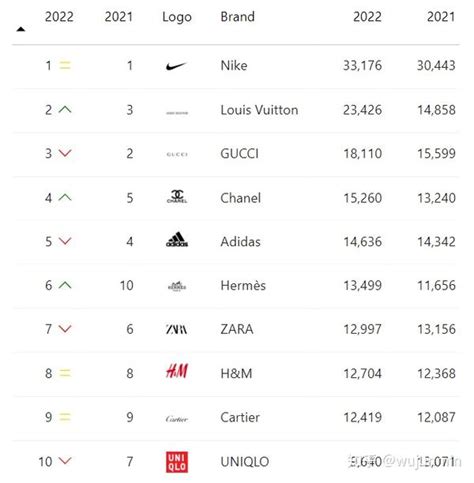
Task: Open the Louis Vuitton brand name
Action: click(x=259, y=110)
